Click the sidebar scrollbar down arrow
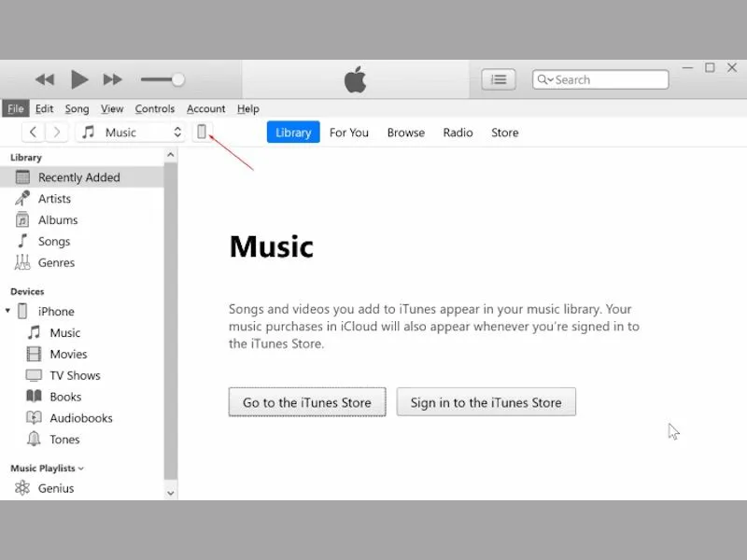The height and width of the screenshot is (560, 747). [171, 493]
